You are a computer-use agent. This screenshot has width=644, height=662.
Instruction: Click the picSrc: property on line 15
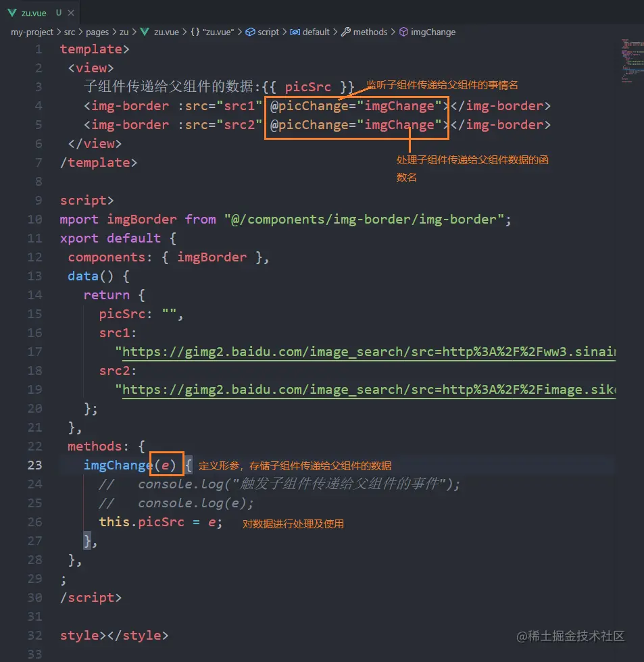pos(126,314)
